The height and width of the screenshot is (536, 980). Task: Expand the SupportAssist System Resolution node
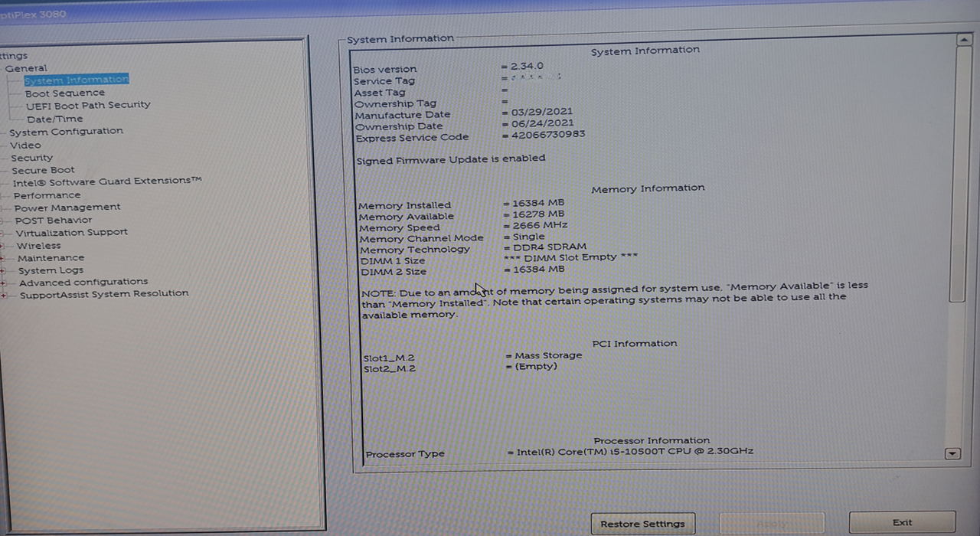click(x=3, y=295)
